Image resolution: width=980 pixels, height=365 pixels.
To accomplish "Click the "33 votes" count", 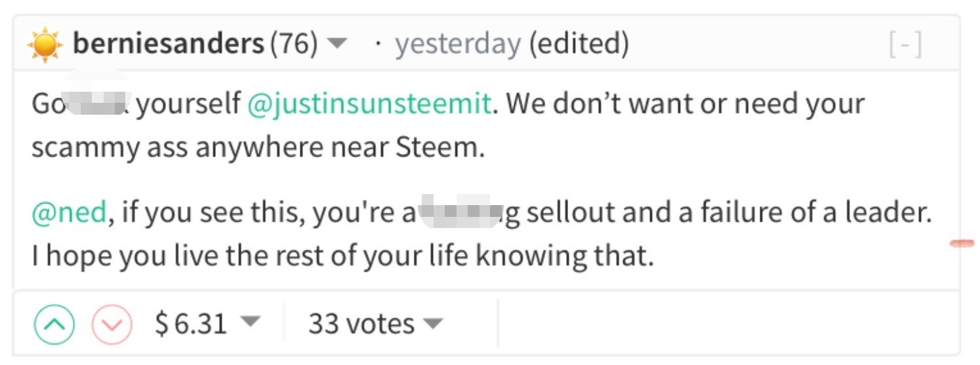I will coord(361,324).
